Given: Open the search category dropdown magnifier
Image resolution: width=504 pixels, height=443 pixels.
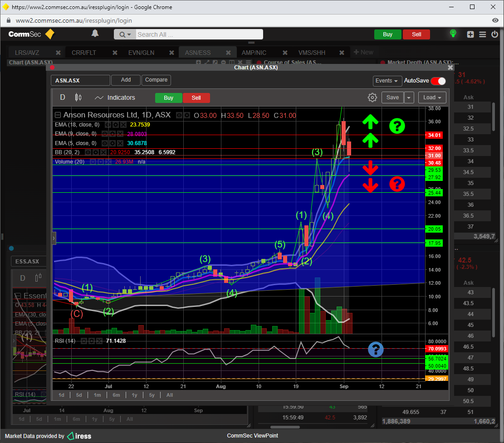Looking at the screenshot, I should pos(125,34).
